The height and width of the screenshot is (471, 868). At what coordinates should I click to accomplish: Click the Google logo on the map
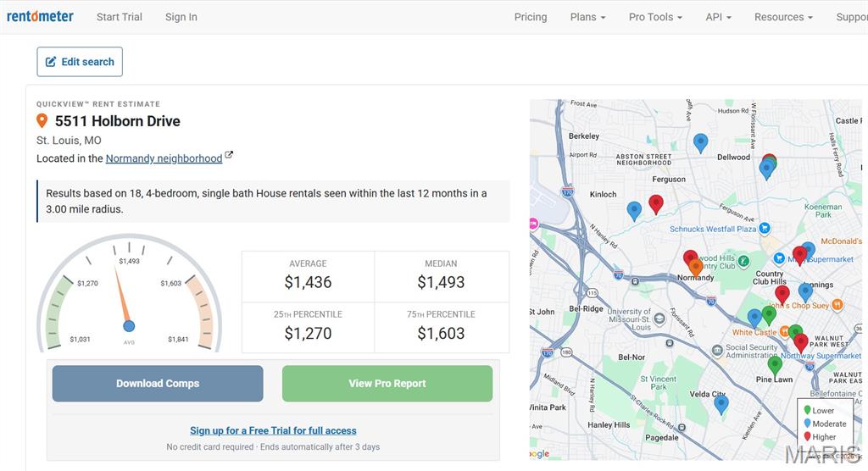pos(540,454)
